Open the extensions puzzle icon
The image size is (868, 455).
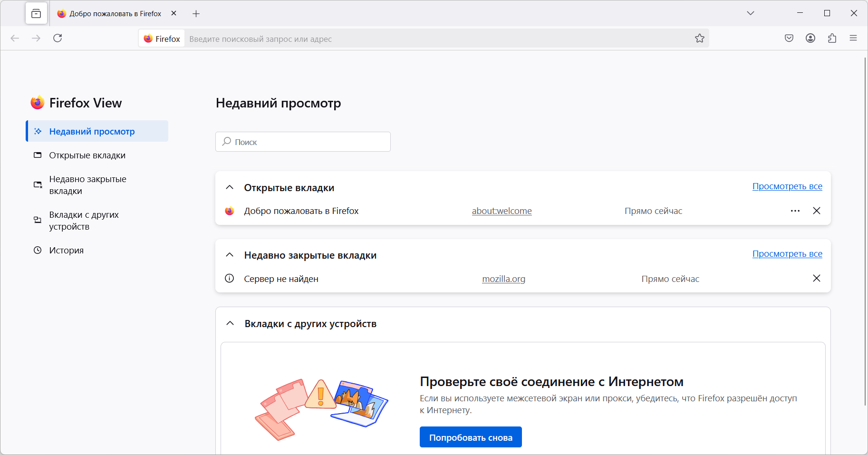(x=832, y=38)
